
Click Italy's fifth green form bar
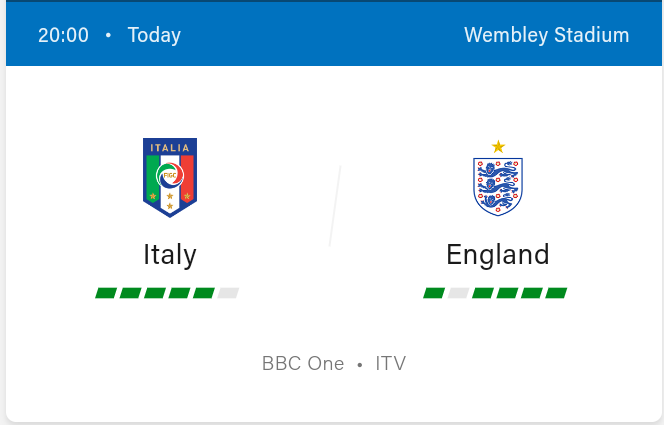204,293
